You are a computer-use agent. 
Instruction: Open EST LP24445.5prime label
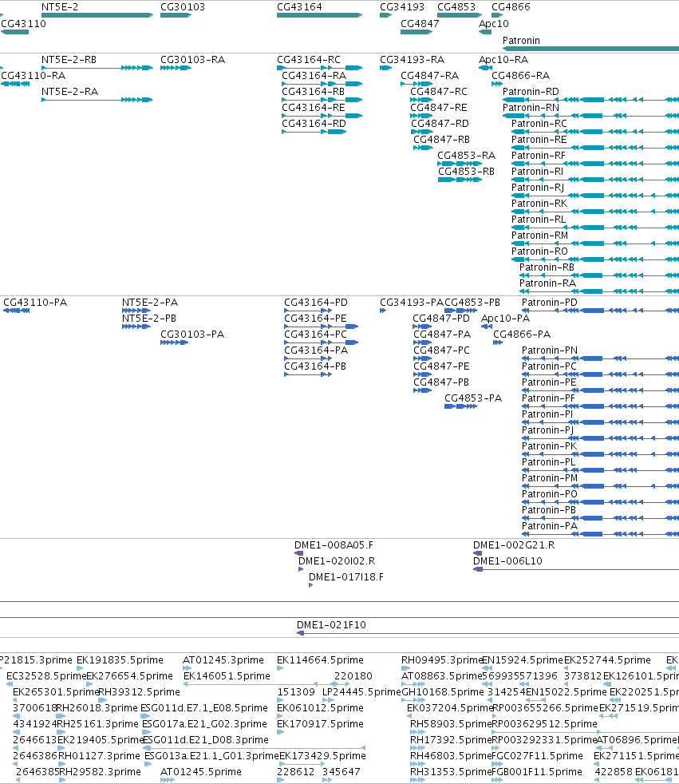(361, 692)
